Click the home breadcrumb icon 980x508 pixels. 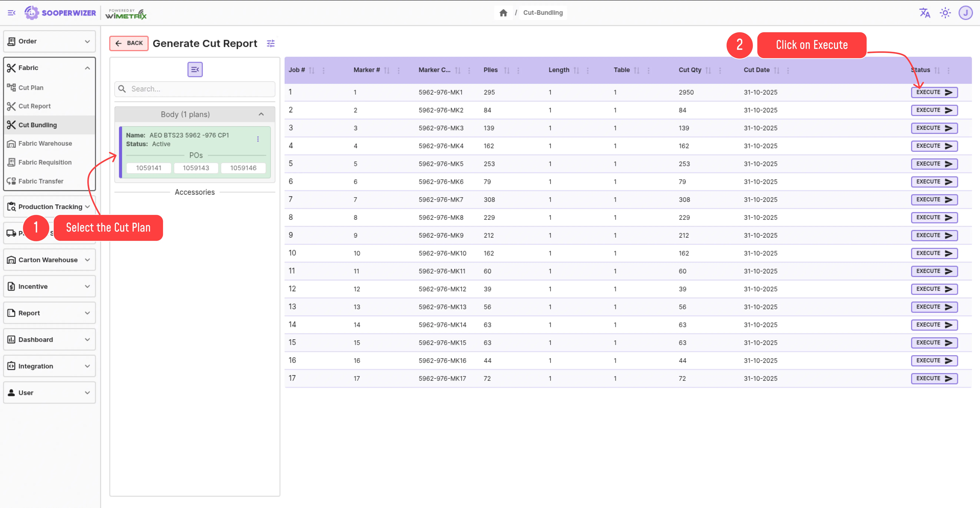point(503,13)
